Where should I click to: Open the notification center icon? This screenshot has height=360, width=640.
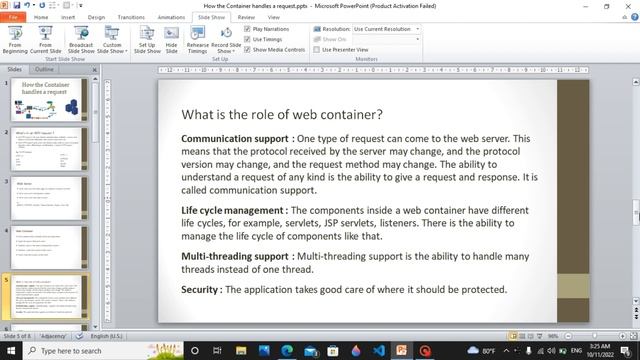click(625, 351)
